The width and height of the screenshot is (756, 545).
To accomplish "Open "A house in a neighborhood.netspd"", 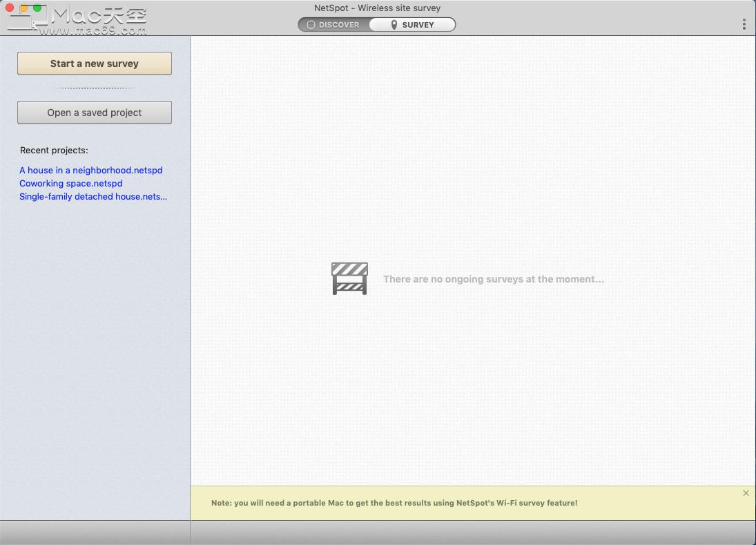I will 91,170.
